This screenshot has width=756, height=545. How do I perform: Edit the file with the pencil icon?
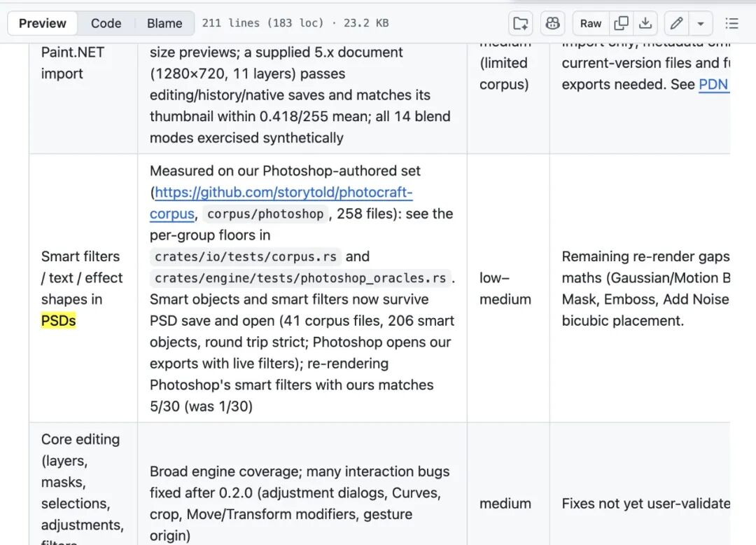[676, 23]
